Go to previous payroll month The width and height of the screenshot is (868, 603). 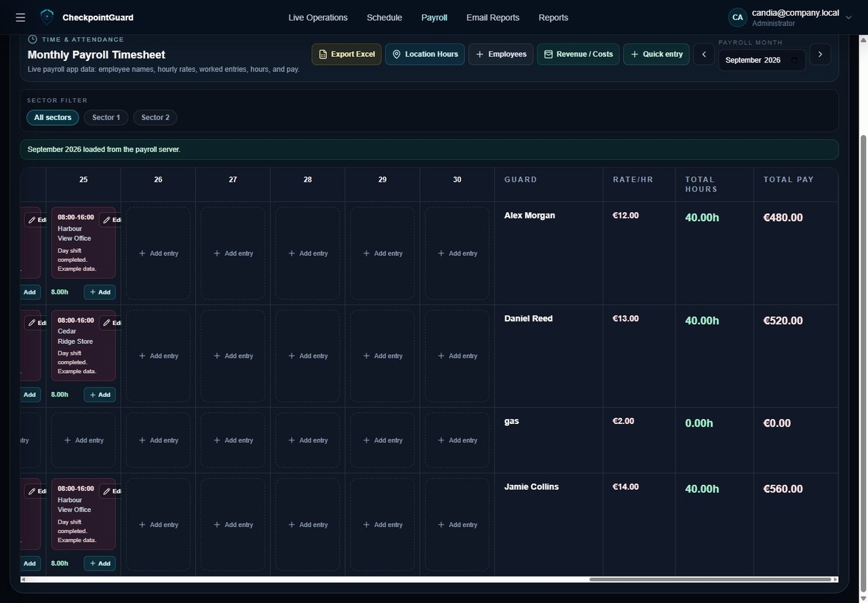click(x=704, y=54)
